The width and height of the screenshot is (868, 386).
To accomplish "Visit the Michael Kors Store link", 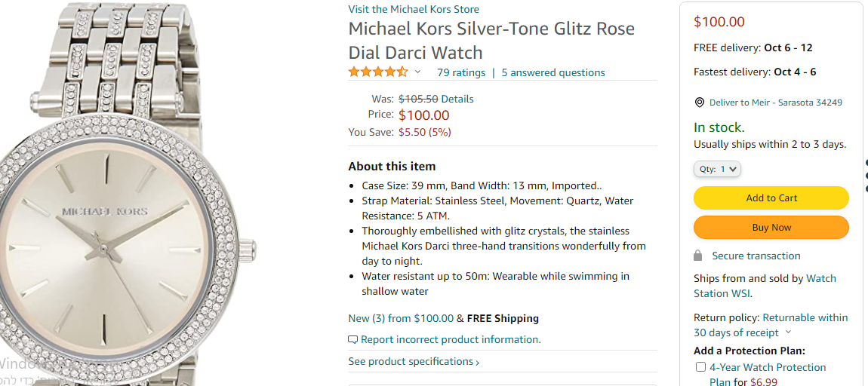I will pyautogui.click(x=414, y=9).
